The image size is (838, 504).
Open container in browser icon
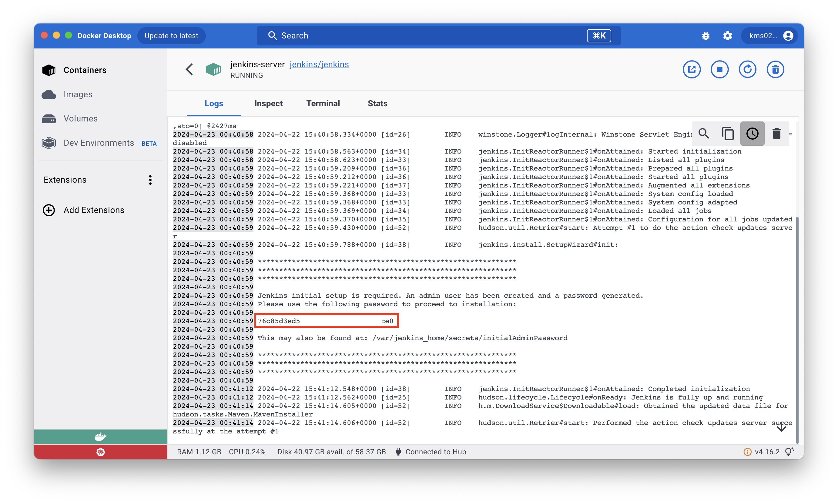click(x=692, y=70)
